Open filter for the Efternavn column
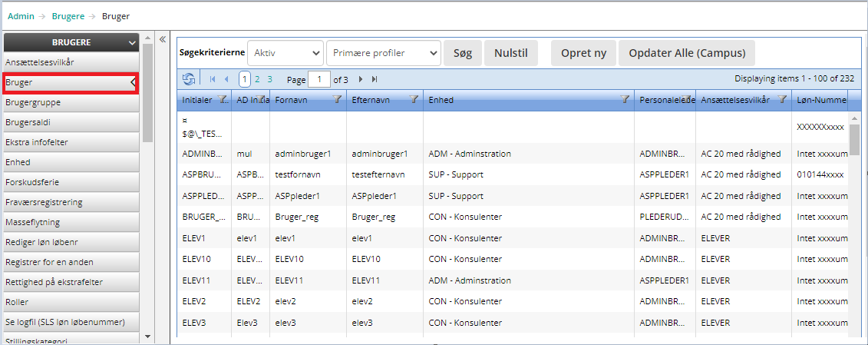The image size is (868, 345). tap(414, 100)
